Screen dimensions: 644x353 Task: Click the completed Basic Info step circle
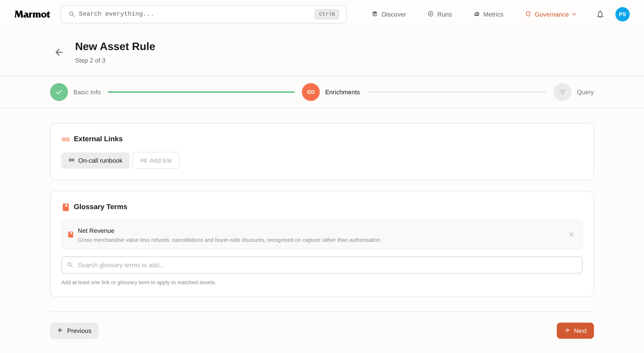[59, 92]
